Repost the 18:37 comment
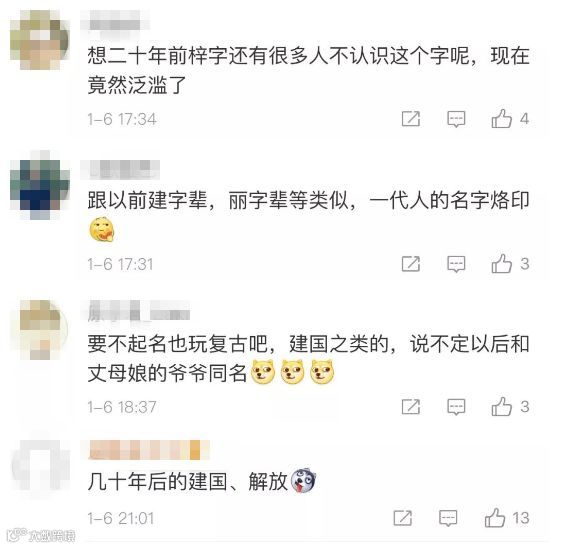 click(x=411, y=406)
